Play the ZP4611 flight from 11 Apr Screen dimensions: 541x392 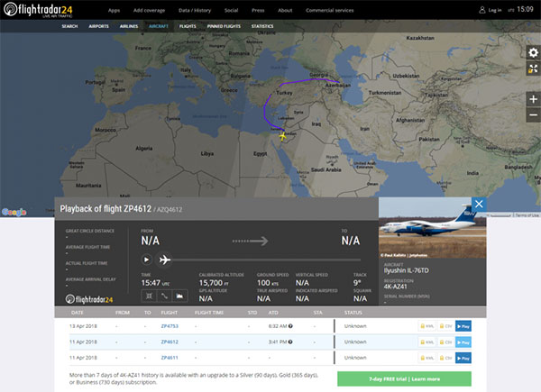tap(463, 358)
